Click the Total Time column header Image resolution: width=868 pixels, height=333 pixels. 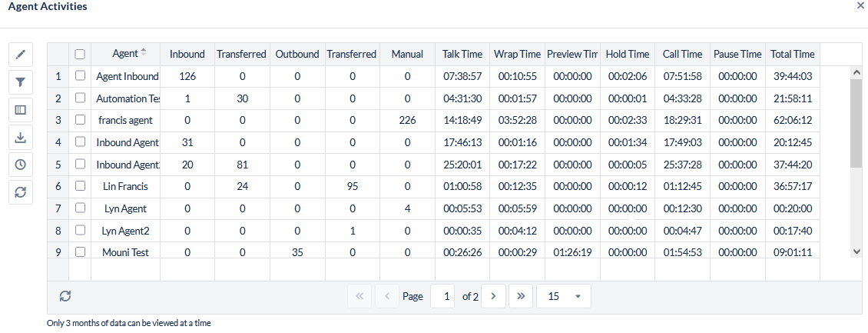pyautogui.click(x=792, y=55)
